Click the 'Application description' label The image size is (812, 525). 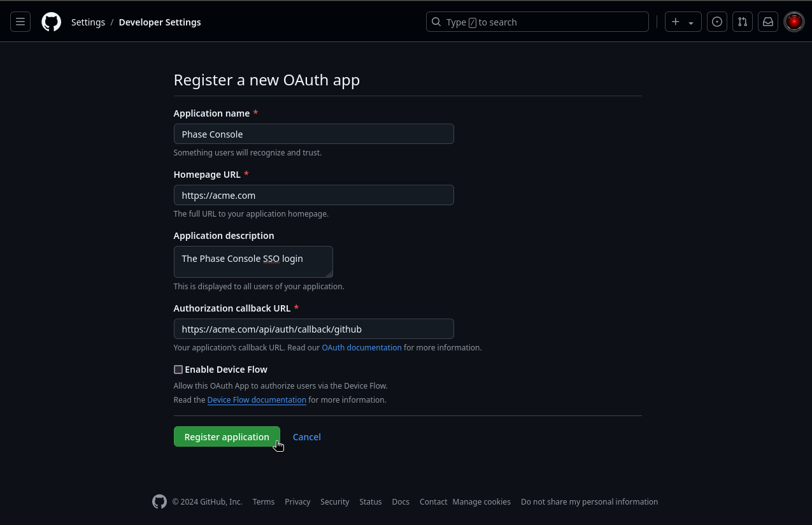click(224, 236)
